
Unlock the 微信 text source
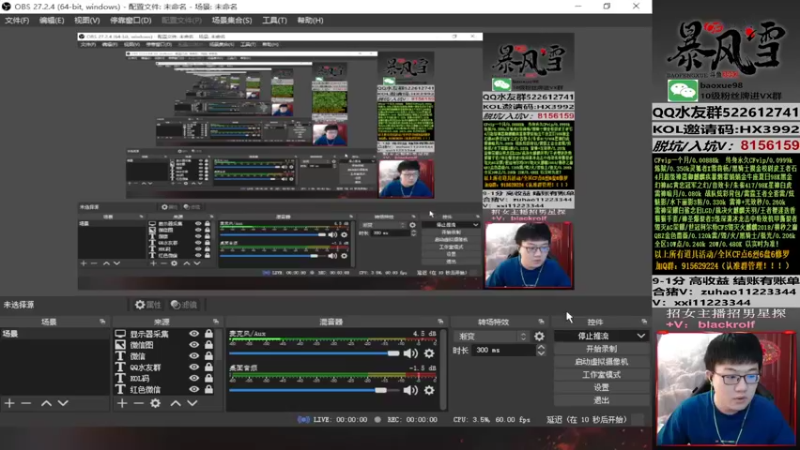[209, 356]
